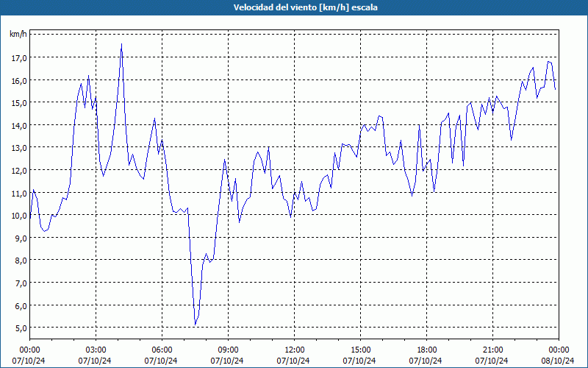Screen dimensions: 588x368
Task: Click the 13,0 y-axis label
Action: pyautogui.click(x=20, y=148)
